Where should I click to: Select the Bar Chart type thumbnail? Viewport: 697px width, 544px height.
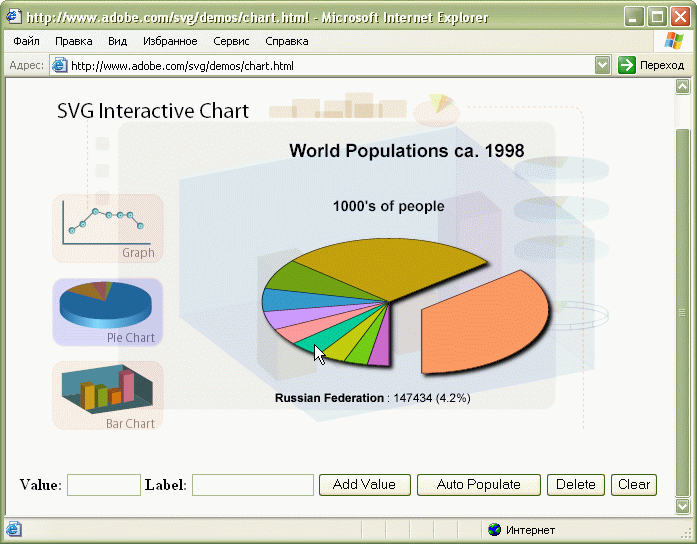tap(108, 395)
